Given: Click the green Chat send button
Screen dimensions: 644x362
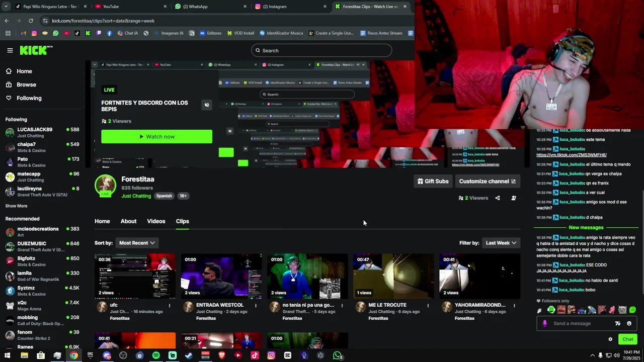Looking at the screenshot, I should [627, 339].
